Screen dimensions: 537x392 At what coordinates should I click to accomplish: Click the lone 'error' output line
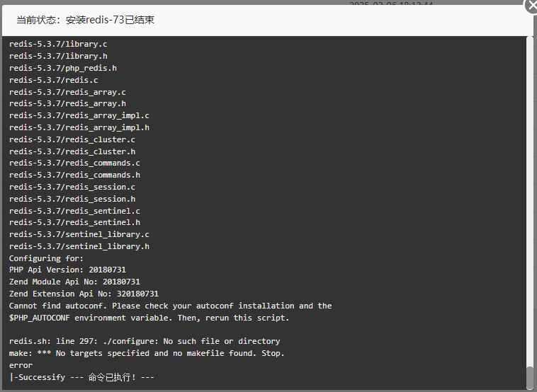coord(21,365)
